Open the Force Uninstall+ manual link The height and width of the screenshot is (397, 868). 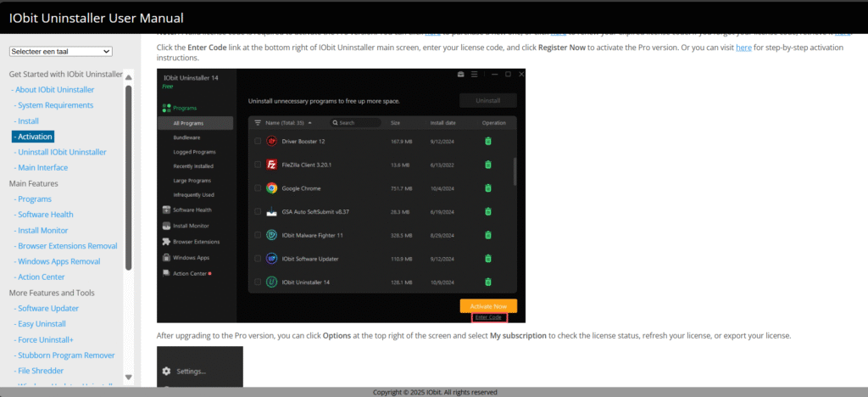44,339
